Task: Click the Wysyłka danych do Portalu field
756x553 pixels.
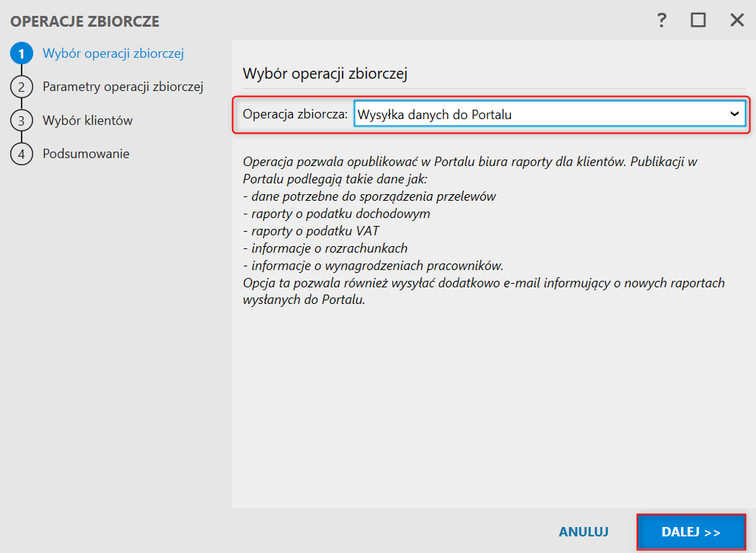Action: 550,114
